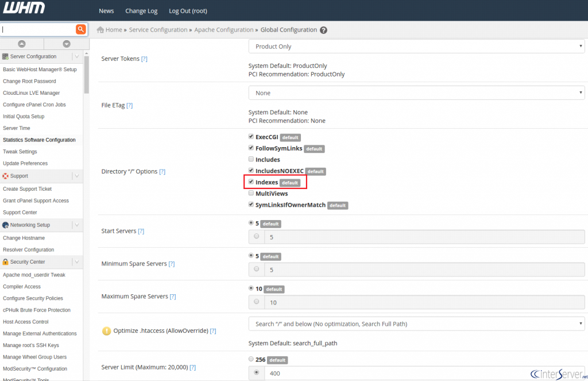Select the Start Servers default 5 radio
Viewport: 588px width, 381px height.
point(252,222)
